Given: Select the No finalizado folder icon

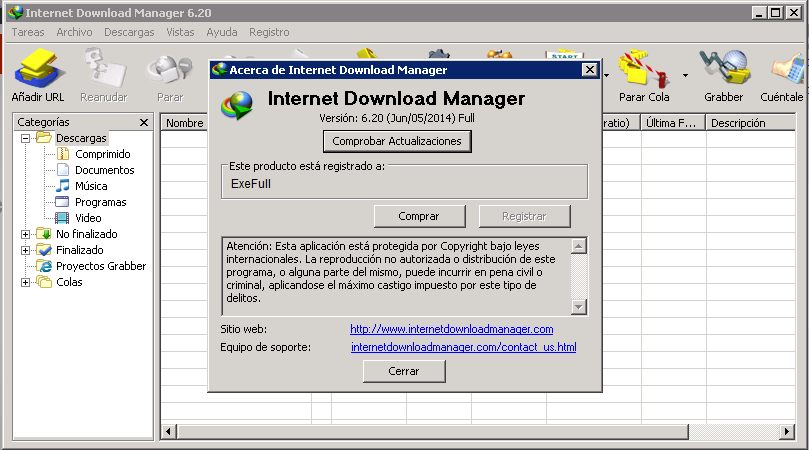Looking at the screenshot, I should (44, 234).
